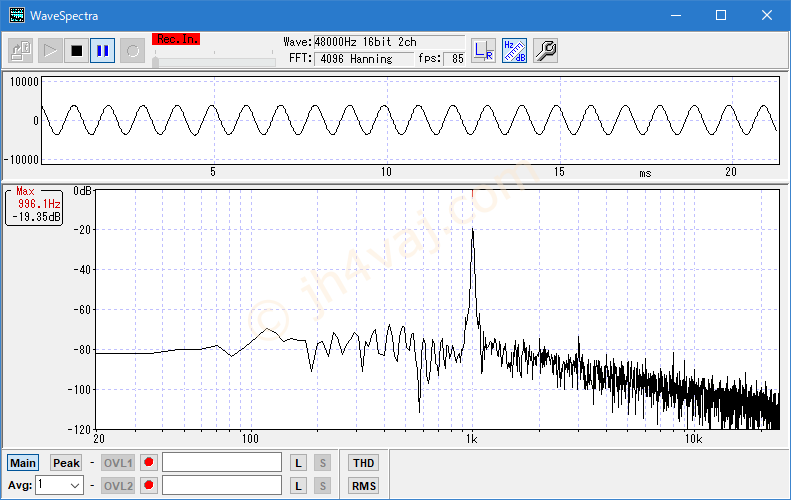Click the OVL1 overlay button
The width and height of the screenshot is (791, 500).
118,463
